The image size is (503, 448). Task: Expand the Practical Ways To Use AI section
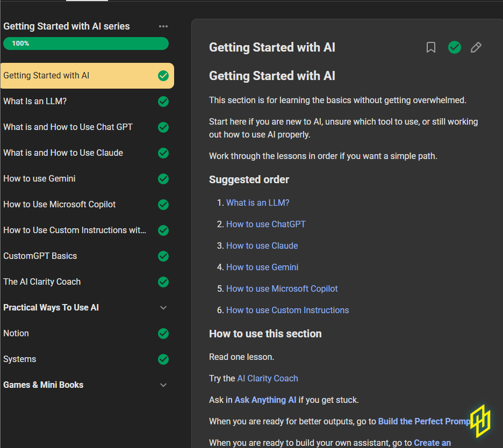[163, 308]
